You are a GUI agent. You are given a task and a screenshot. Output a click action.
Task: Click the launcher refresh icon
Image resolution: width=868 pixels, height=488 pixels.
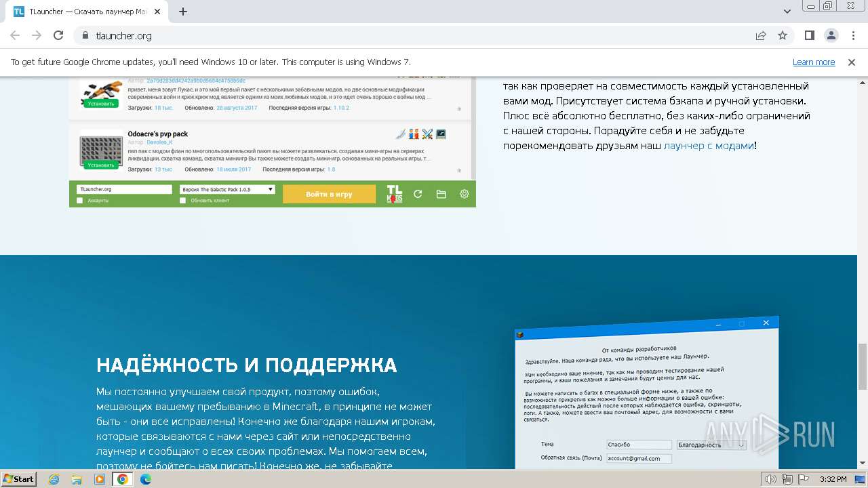click(418, 194)
